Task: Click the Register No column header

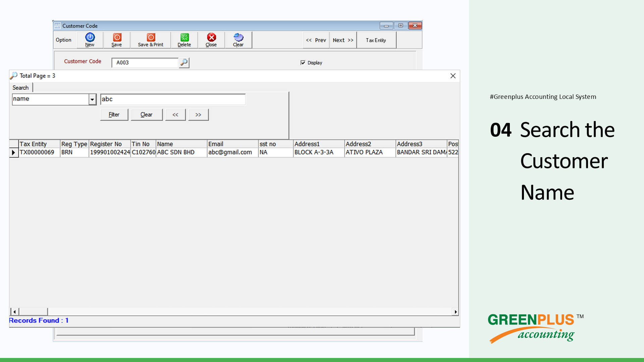Action: click(x=109, y=144)
